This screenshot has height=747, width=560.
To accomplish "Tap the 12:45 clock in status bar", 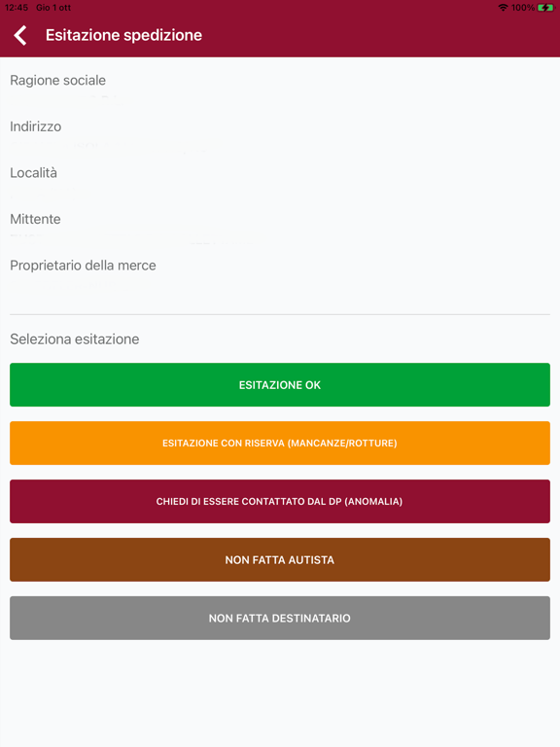I will (17, 8).
